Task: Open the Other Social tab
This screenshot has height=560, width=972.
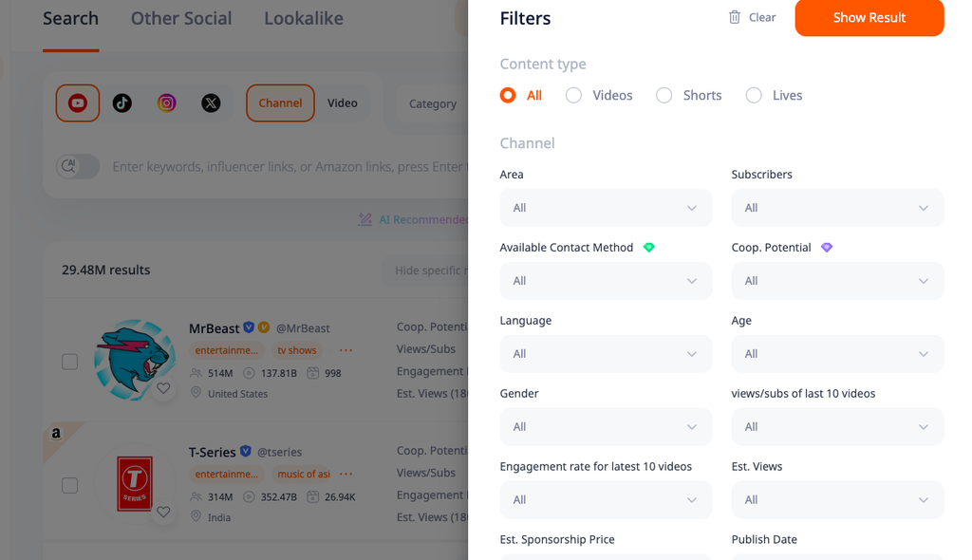Action: coord(181,19)
